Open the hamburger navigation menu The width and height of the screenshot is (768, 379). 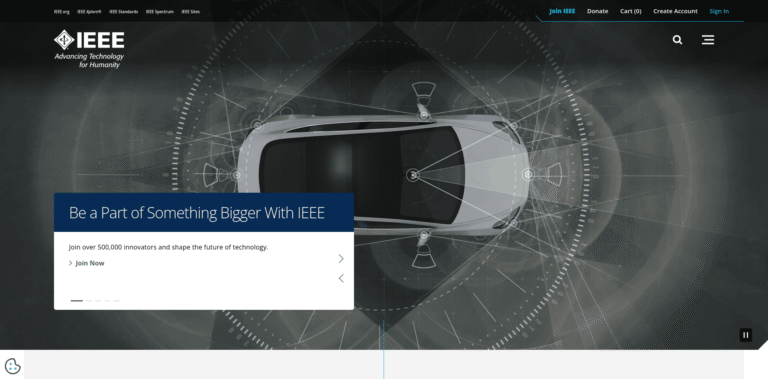(x=708, y=40)
